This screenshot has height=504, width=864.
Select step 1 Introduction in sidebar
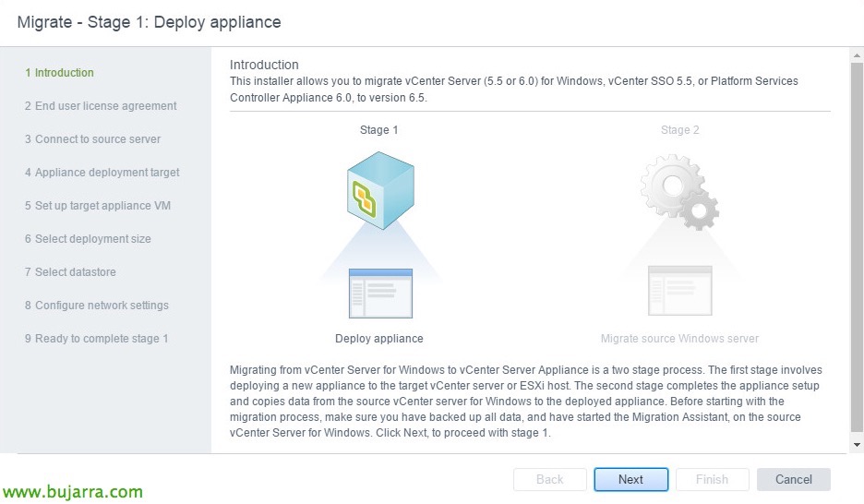(x=59, y=73)
